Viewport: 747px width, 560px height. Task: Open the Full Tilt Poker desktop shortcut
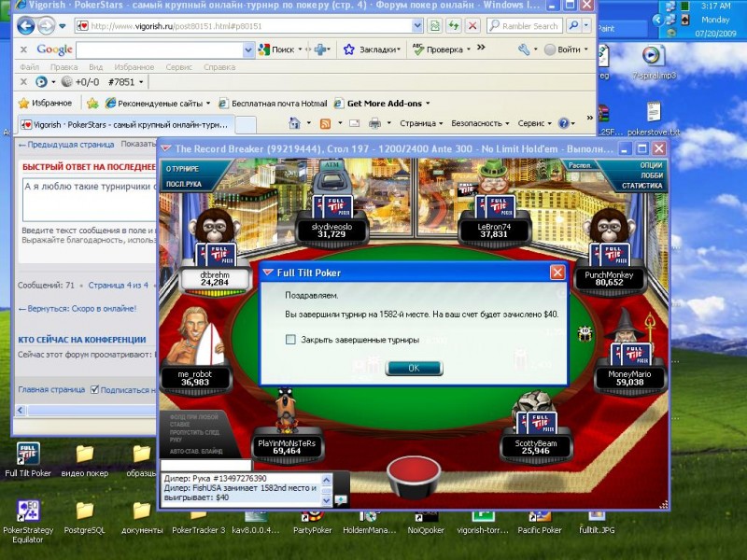point(28,459)
